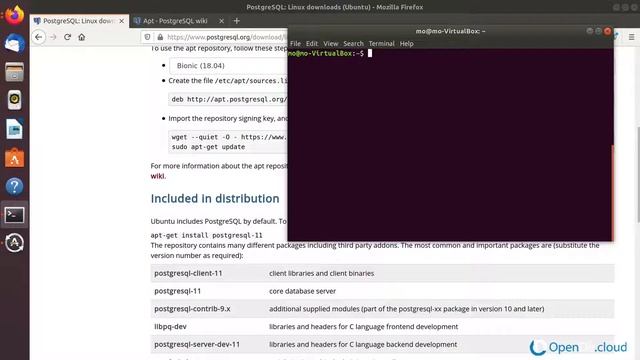Open the Terminal menu in menubar
This screenshot has height=360, width=640.
tap(381, 44)
